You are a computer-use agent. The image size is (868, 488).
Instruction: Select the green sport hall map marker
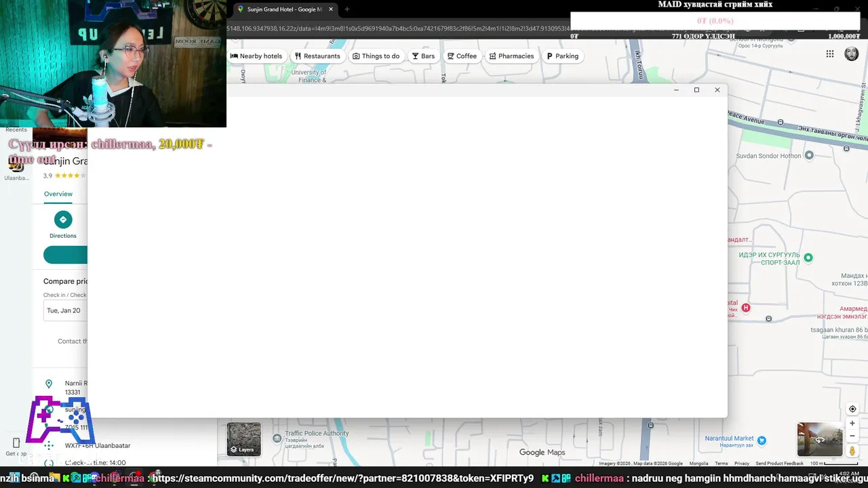click(808, 258)
